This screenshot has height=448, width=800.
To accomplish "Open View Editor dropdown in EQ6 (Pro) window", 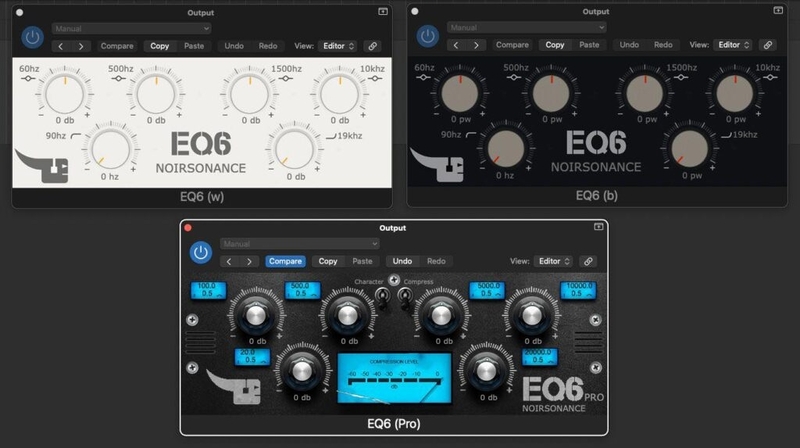I will (x=554, y=261).
